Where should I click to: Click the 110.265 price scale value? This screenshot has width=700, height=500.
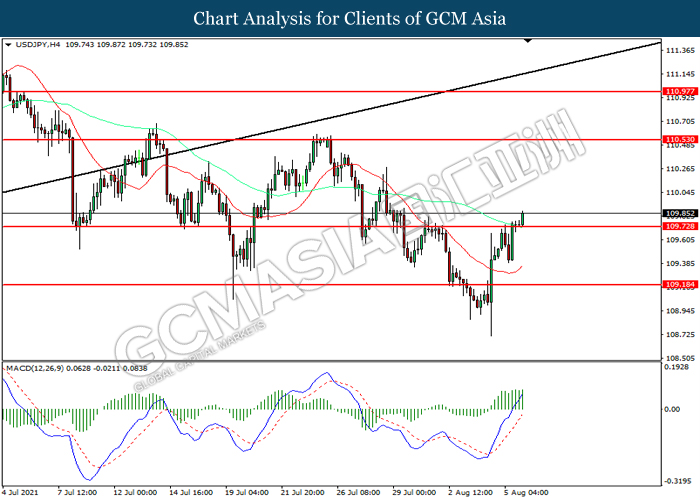click(680, 169)
